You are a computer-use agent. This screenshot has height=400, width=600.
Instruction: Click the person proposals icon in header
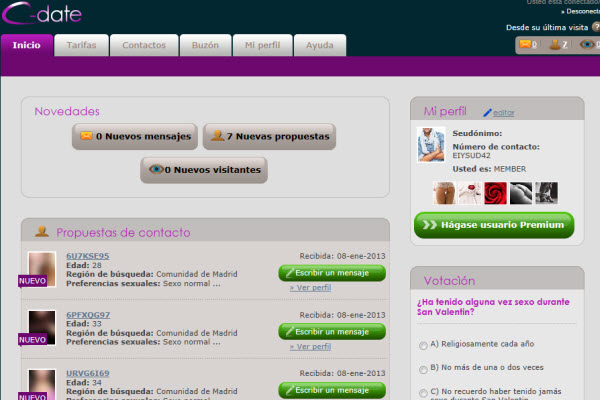[x=555, y=44]
